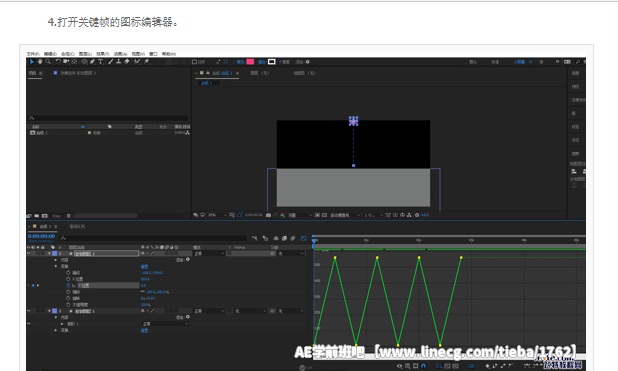Collapse shape layer 2 twirl arrow
The height and width of the screenshot is (371, 618).
pos(49,254)
